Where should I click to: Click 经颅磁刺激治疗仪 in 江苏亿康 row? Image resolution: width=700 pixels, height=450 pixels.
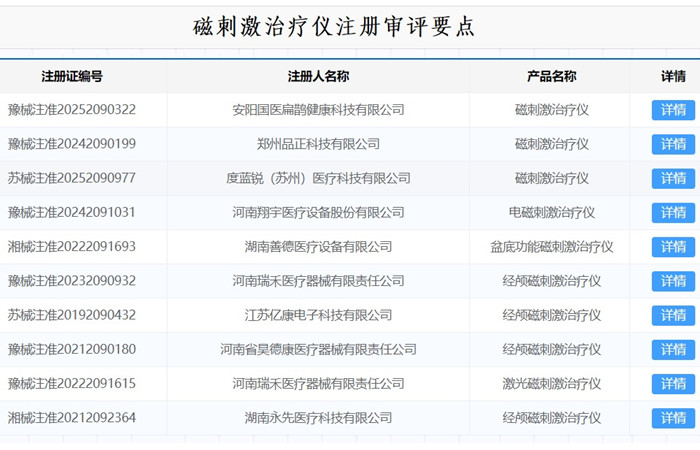(x=552, y=315)
